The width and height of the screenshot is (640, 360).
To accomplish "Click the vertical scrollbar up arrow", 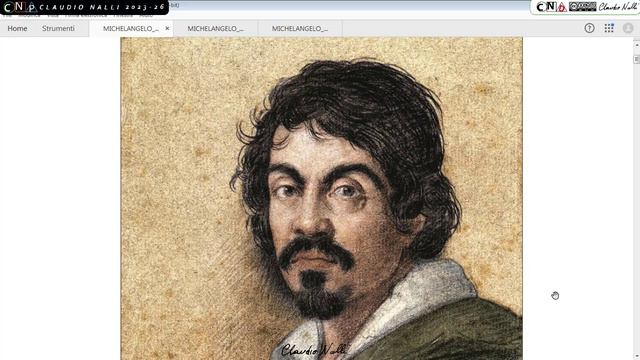I will (636, 45).
